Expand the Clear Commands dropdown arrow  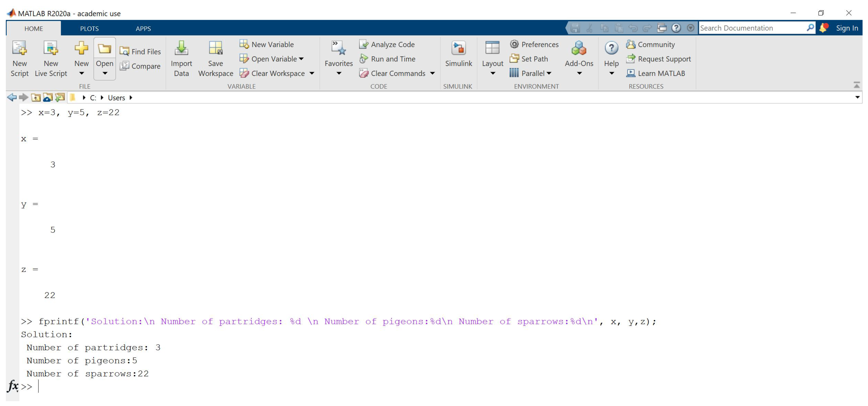(x=433, y=74)
